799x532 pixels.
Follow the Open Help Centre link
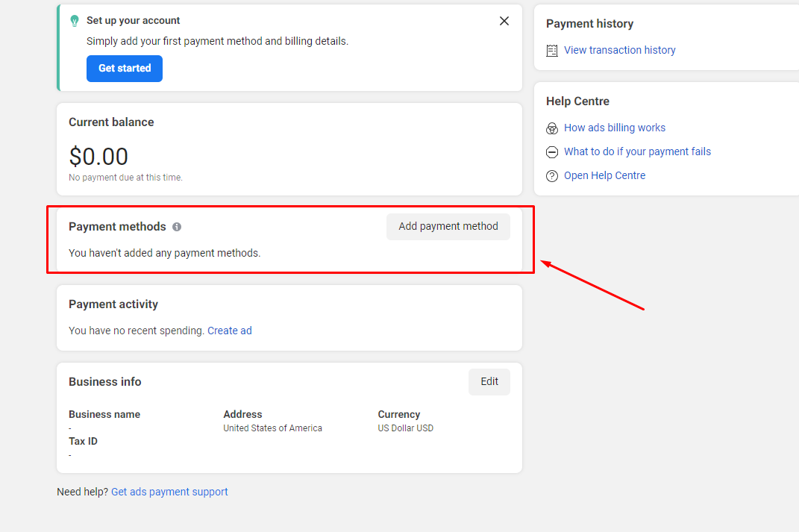[x=604, y=175]
